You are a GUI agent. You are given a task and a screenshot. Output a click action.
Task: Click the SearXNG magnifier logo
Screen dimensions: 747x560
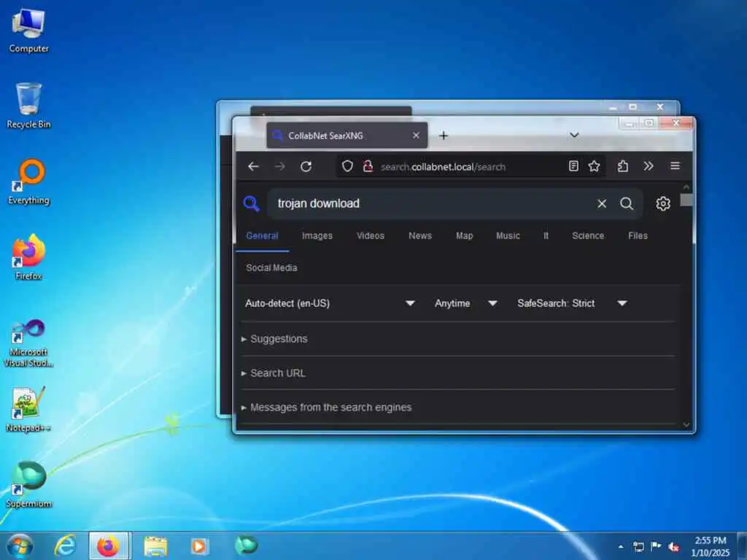[252, 204]
